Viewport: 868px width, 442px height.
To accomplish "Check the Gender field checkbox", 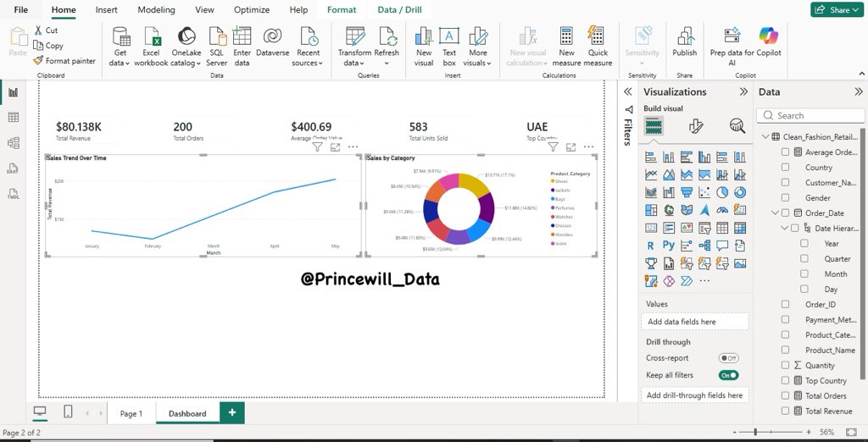I will 785,197.
